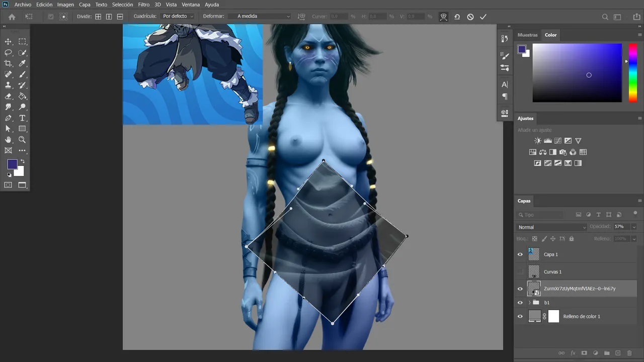Create a new group with folder icon
Viewport: 644px width, 362px height.
coord(607,353)
